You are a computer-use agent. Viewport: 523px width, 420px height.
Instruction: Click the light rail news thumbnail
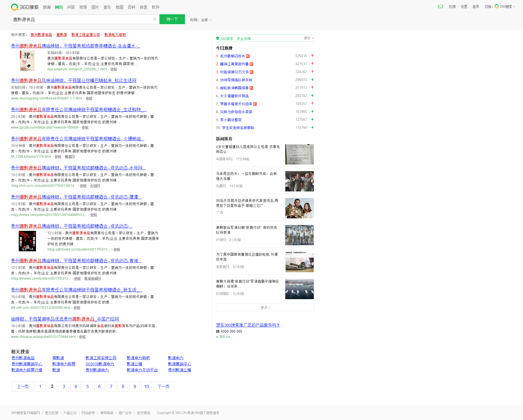click(x=299, y=262)
